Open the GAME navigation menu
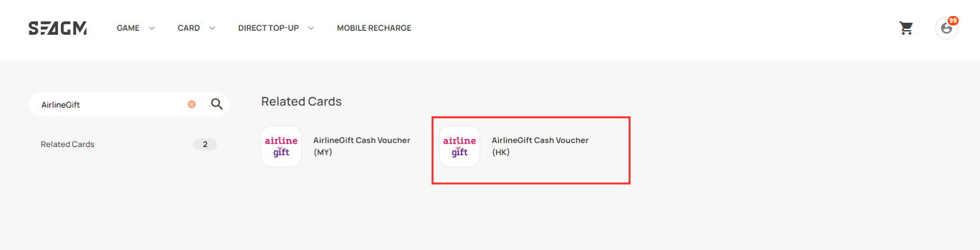The image size is (980, 250). (x=128, y=28)
